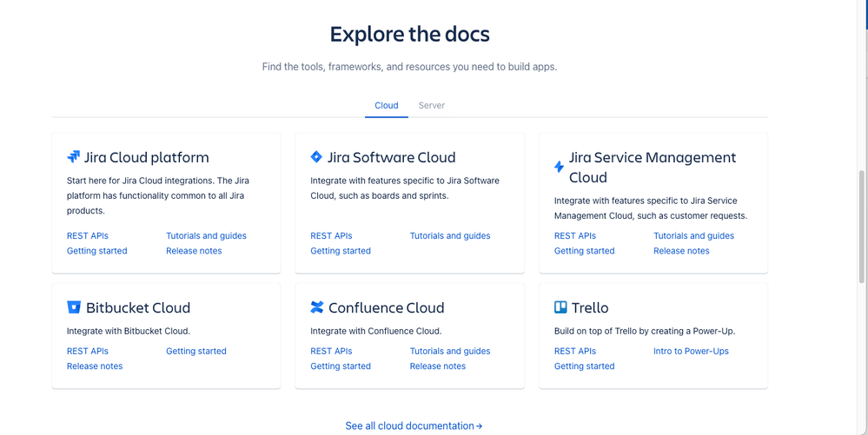868x435 pixels.
Task: Click the Jira Service Management Cloud heading
Action: (x=653, y=167)
